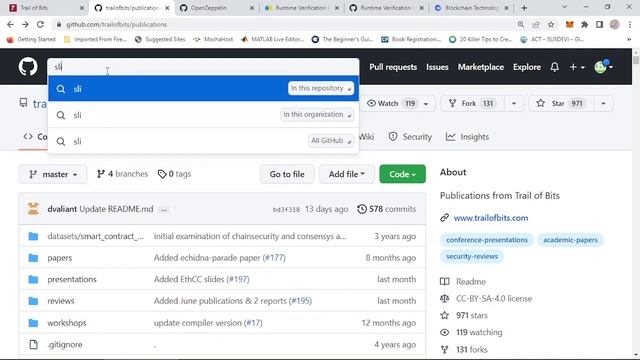Click the .gitignore file icon

point(33,344)
